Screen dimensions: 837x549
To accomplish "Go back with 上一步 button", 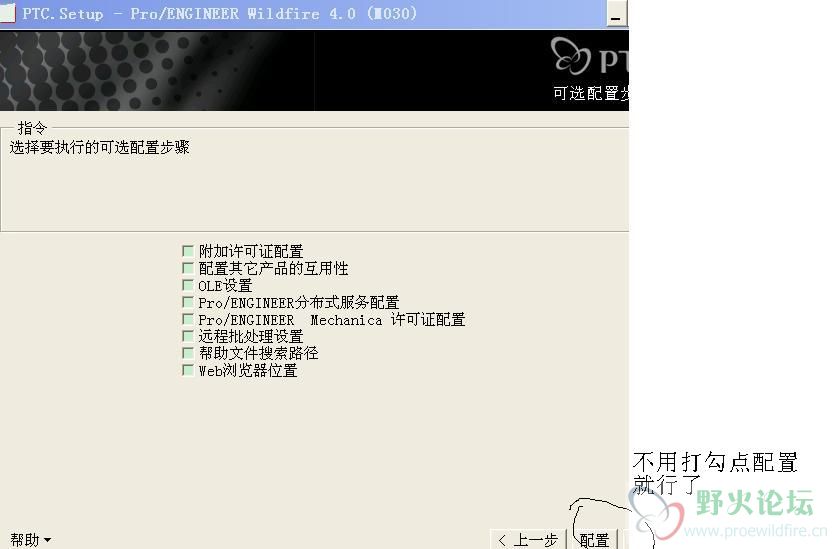I will [x=528, y=539].
